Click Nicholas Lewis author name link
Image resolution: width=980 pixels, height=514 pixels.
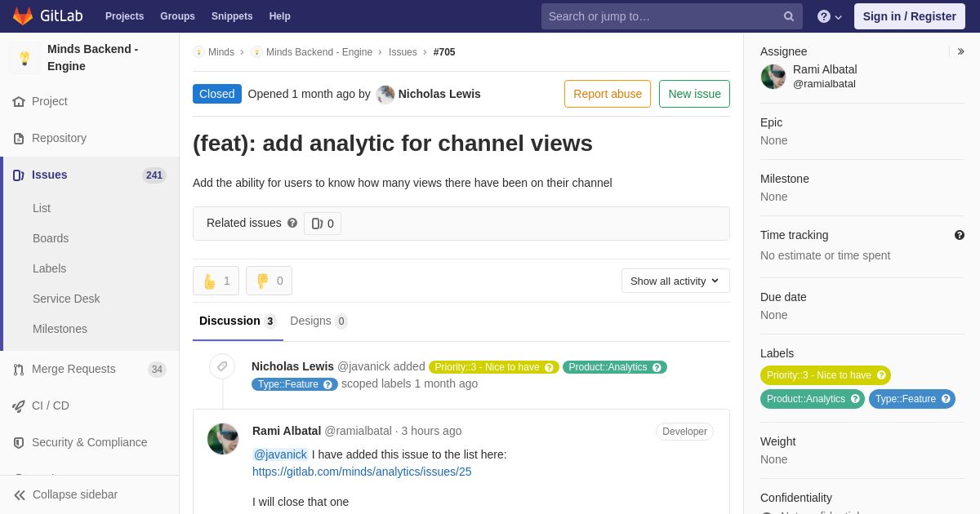(439, 94)
